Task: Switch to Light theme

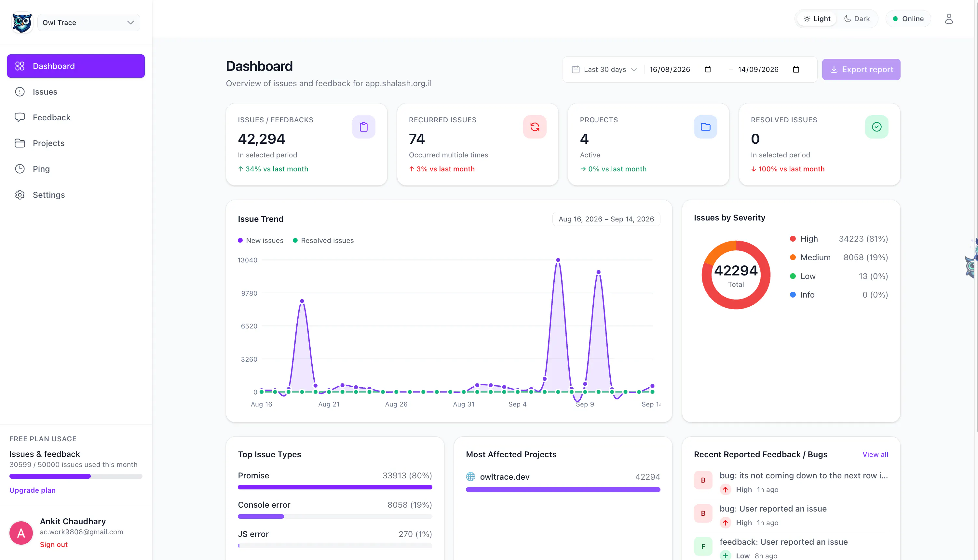Action: tap(817, 19)
